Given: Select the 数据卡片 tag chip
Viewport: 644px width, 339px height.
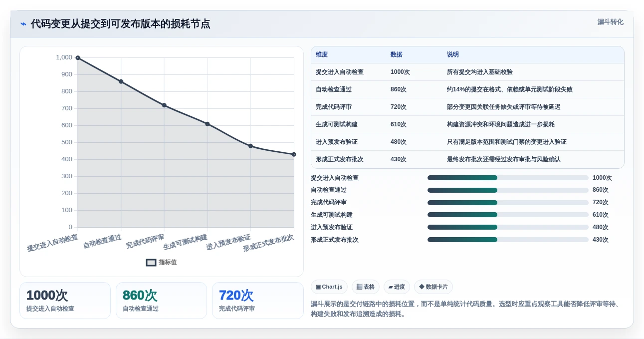Looking at the screenshot, I should coord(433,287).
